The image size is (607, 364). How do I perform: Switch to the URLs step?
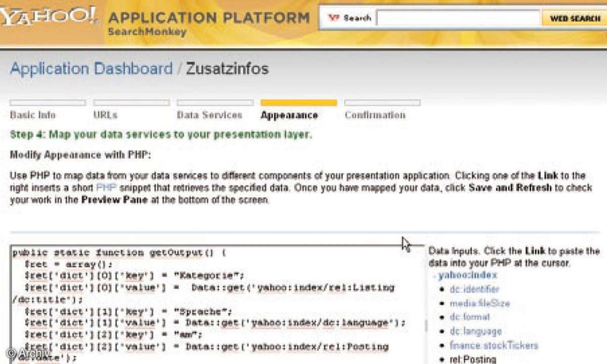point(105,115)
